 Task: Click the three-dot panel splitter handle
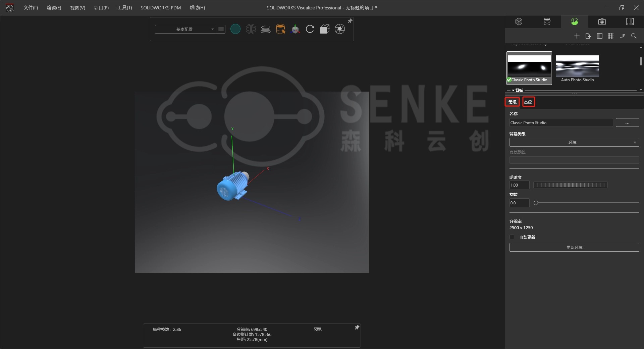coord(574,94)
